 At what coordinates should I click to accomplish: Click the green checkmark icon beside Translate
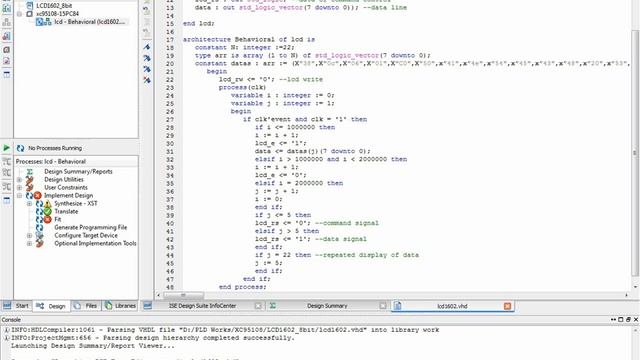pyautogui.click(x=48, y=211)
